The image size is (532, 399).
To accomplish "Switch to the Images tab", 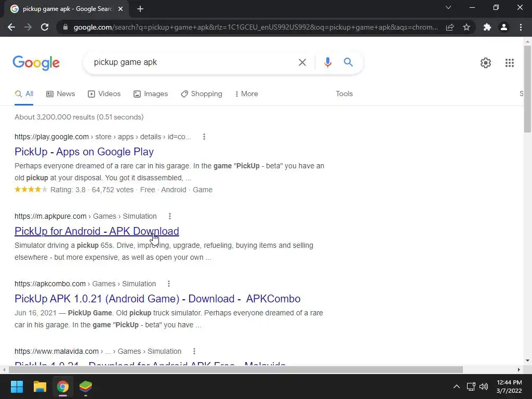I will pyautogui.click(x=150, y=94).
